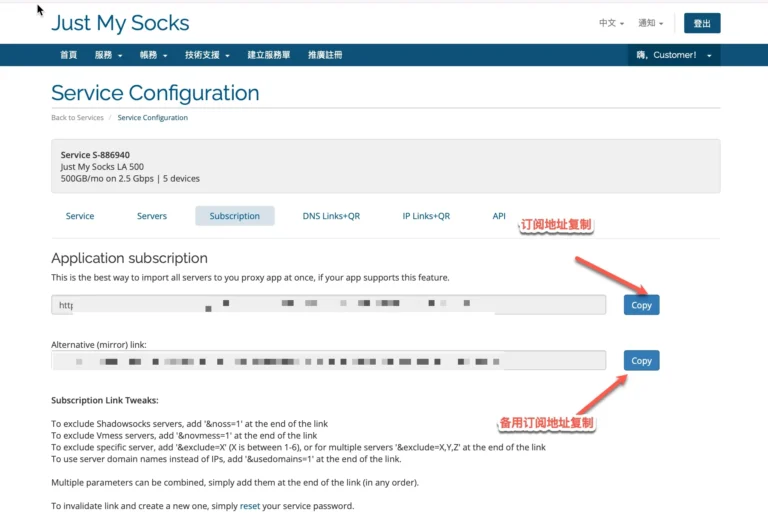Expand the Customer account dropdown
This screenshot has width=768, height=529.
coord(674,55)
